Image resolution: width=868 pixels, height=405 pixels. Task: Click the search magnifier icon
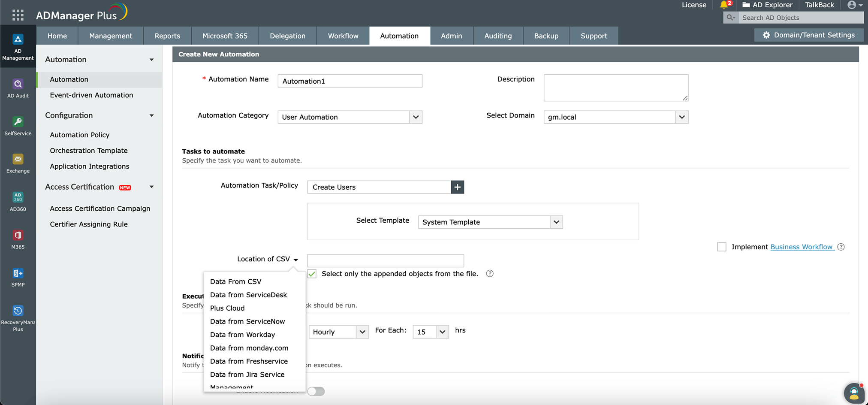tap(730, 18)
